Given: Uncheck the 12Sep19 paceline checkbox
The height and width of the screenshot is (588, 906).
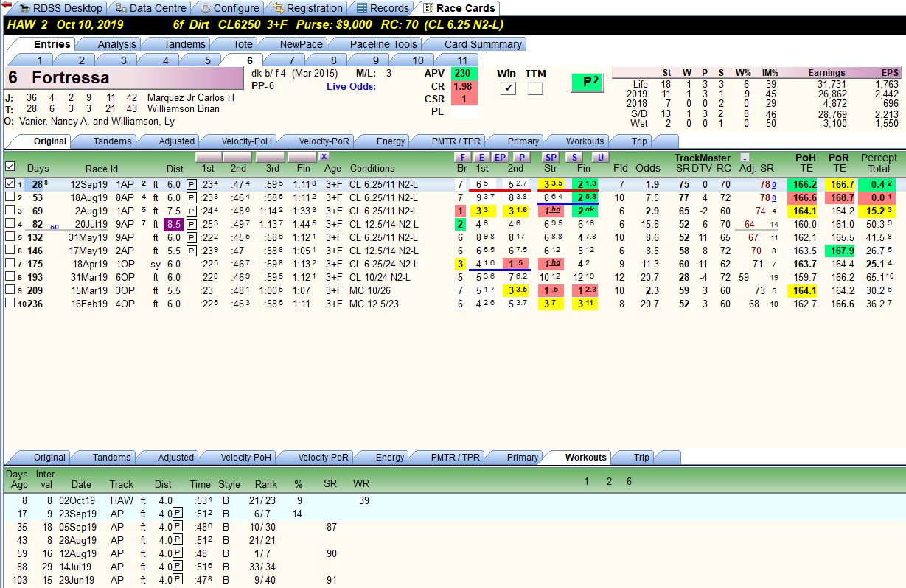Looking at the screenshot, I should 10,183.
